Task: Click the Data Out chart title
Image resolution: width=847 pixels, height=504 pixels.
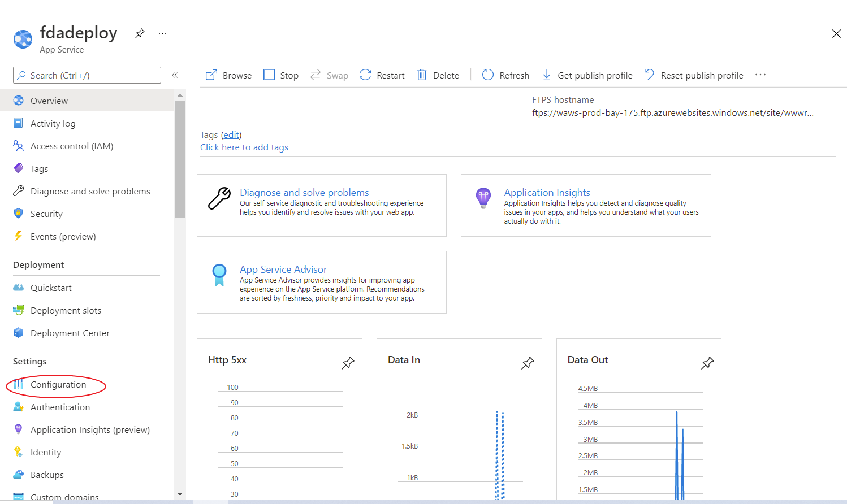Action: [x=587, y=360]
